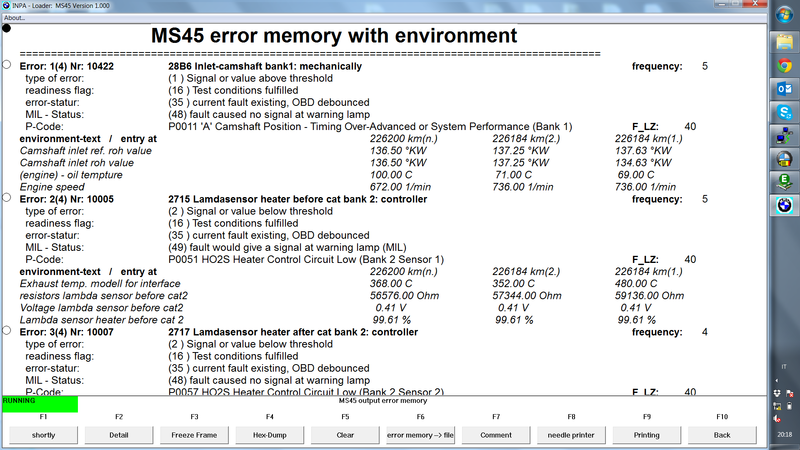Click the volume muted tray icon
The height and width of the screenshot is (450, 800).
tap(777, 419)
